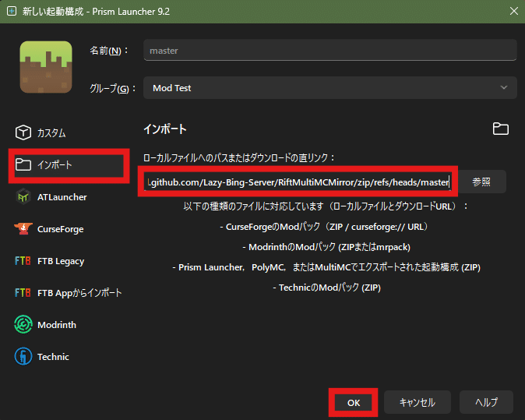
Task: Click the CurseForgeのModパック description line
Action: coord(324,227)
